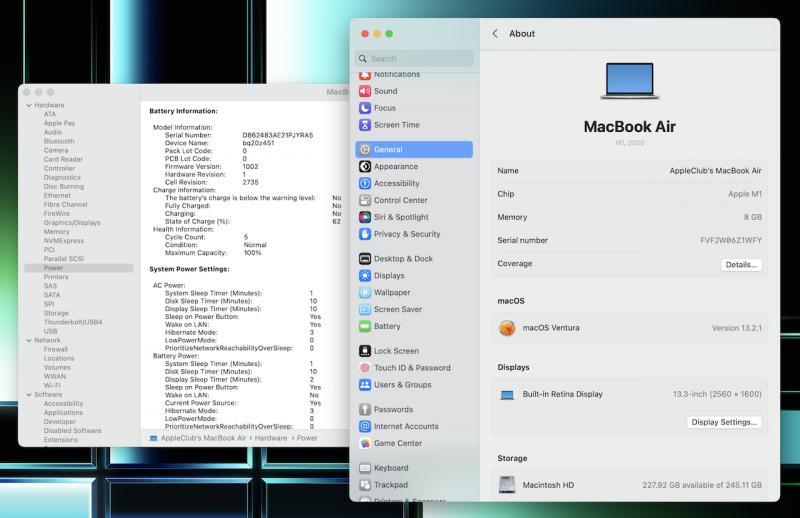Screen dimensions: 800x518
Task: Open Siri & Spotlight icon
Action: coord(365,217)
